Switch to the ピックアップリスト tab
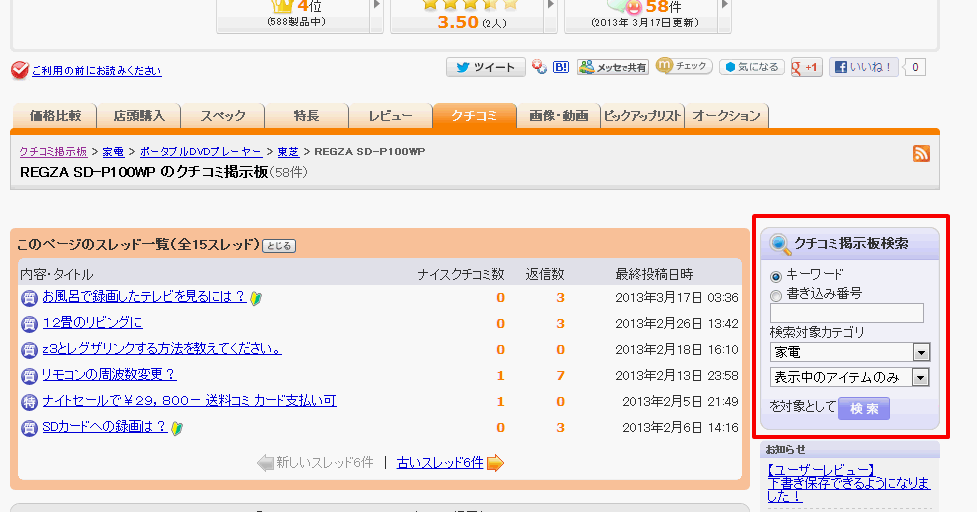 point(642,116)
